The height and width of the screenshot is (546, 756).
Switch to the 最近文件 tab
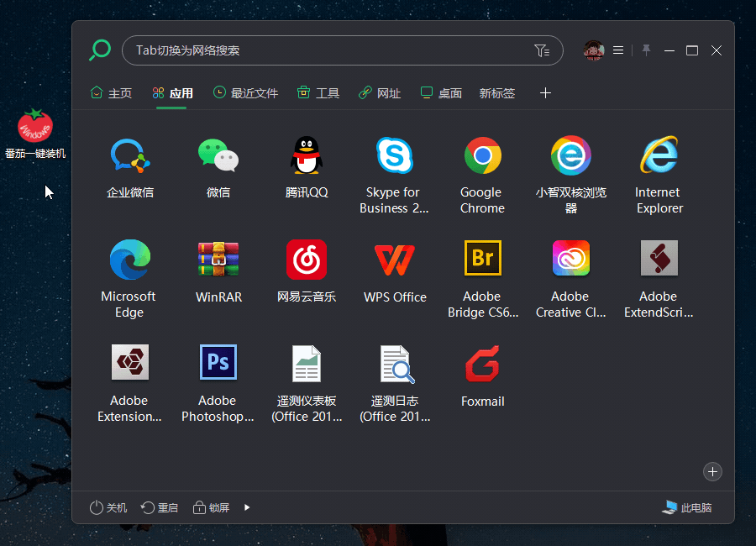(246, 92)
